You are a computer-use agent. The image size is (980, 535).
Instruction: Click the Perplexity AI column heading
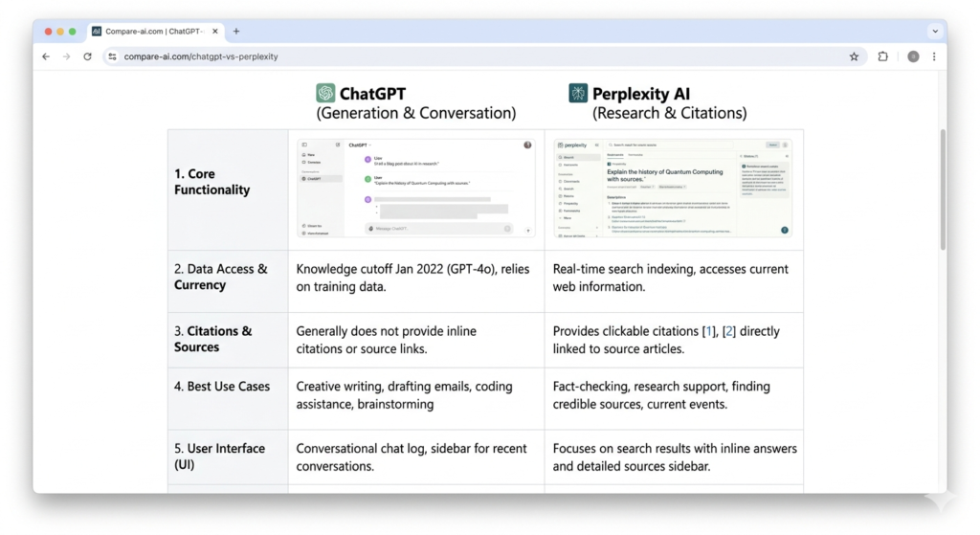tap(641, 94)
